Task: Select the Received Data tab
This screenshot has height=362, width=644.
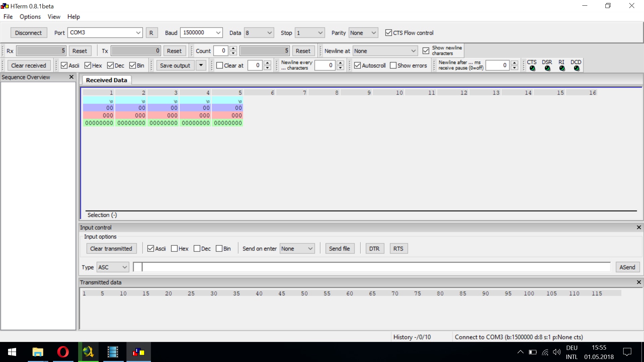Action: tap(106, 80)
